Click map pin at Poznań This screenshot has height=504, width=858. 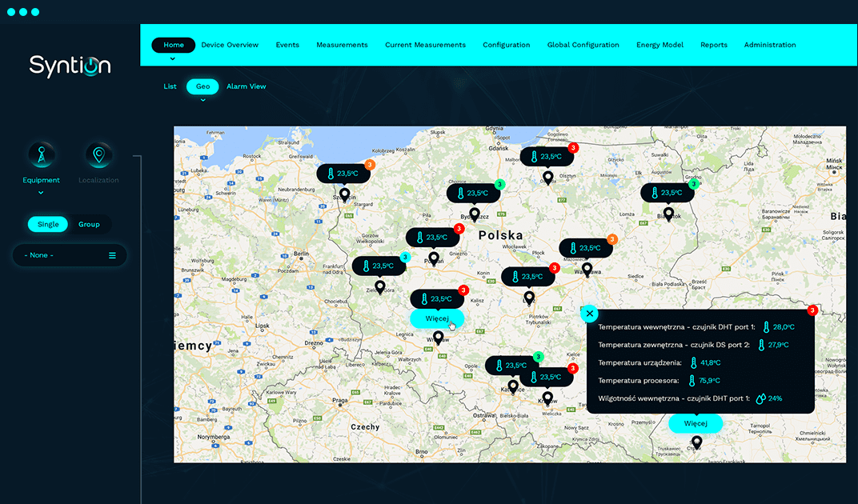434,258
